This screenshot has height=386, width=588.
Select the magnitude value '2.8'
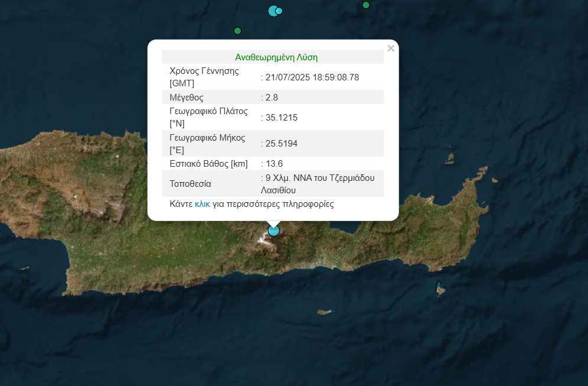[272, 98]
